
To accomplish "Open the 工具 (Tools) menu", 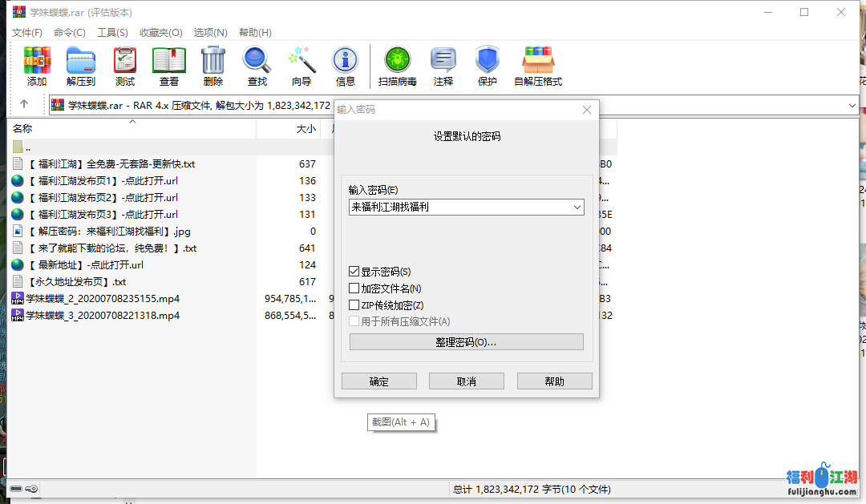I will (x=112, y=32).
